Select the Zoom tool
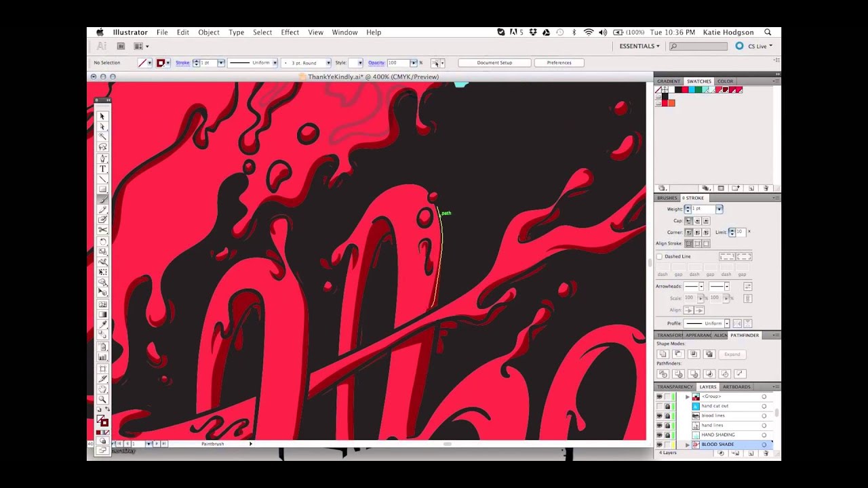 (x=103, y=399)
